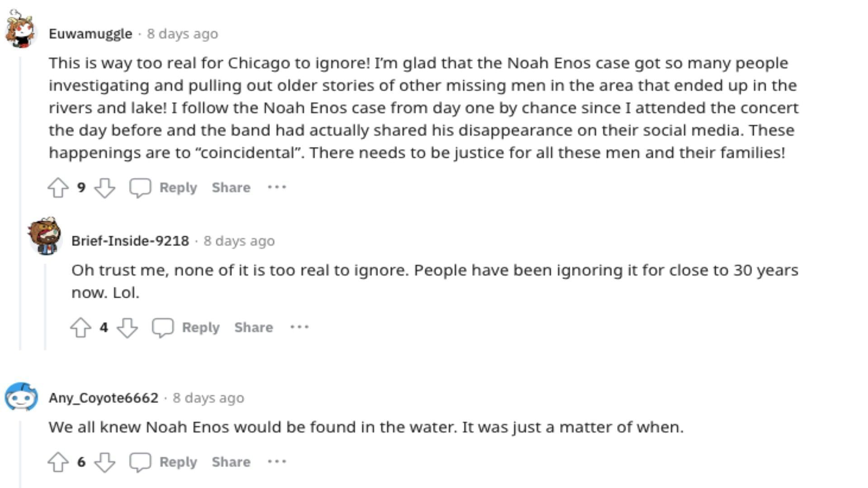Reply to Euwamuggle's comment
The height and width of the screenshot is (488, 868).
[178, 188]
